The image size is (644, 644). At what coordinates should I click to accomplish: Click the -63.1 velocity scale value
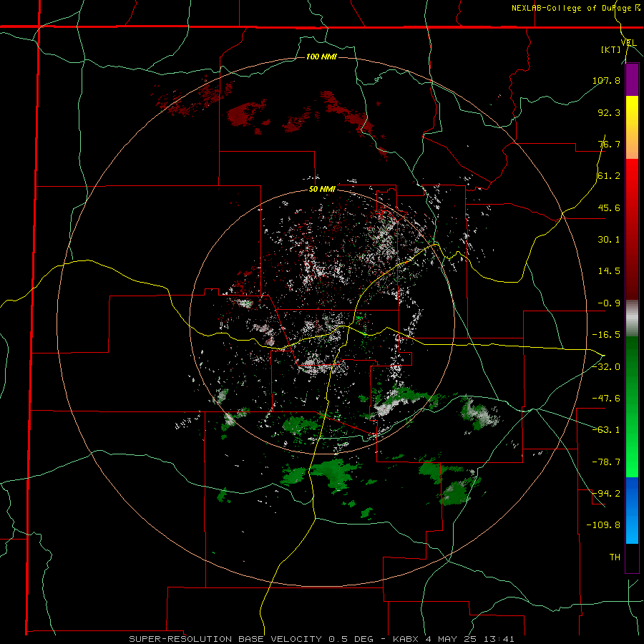[x=606, y=430]
